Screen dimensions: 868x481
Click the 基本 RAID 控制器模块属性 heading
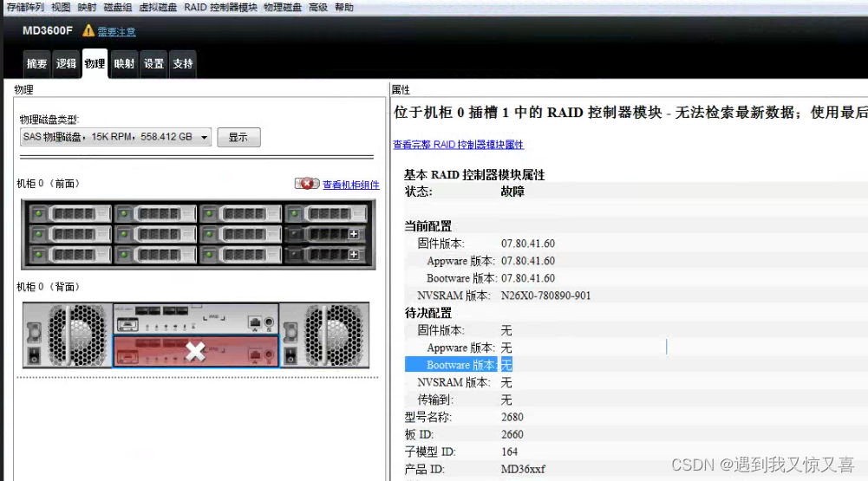pyautogui.click(x=474, y=175)
